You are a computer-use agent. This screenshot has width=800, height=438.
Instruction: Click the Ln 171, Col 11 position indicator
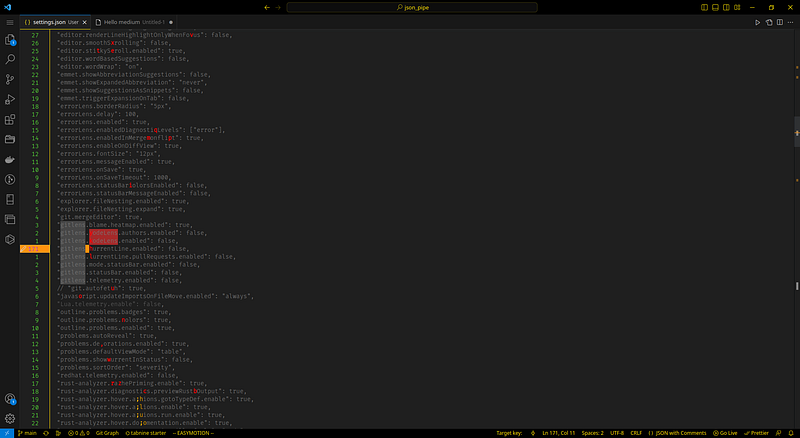coord(558,433)
